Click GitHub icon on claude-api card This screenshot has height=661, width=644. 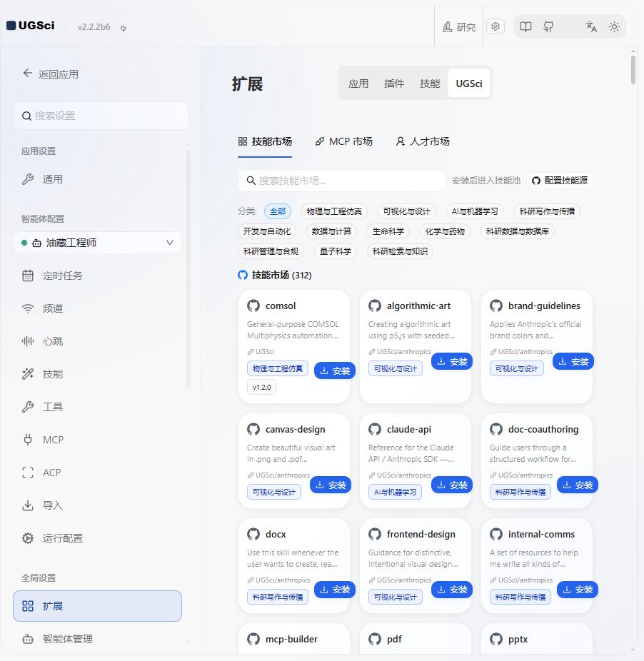(x=375, y=429)
